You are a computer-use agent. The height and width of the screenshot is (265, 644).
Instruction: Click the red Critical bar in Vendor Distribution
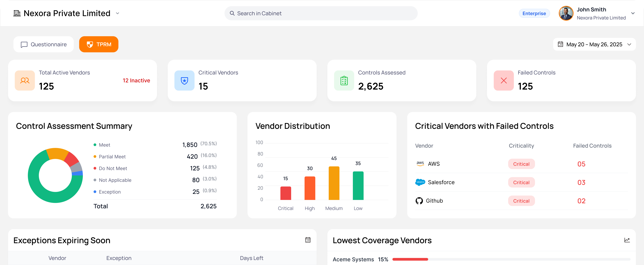pos(285,193)
